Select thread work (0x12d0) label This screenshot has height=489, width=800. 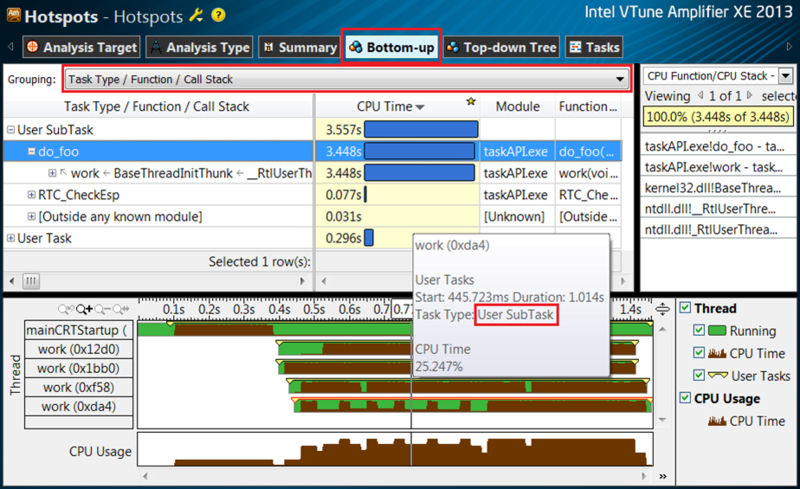click(x=79, y=349)
